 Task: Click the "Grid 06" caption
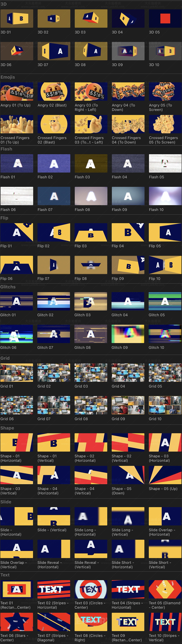click(x=7, y=419)
